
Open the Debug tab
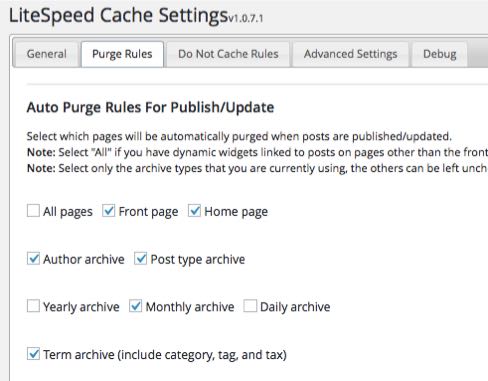(x=440, y=54)
